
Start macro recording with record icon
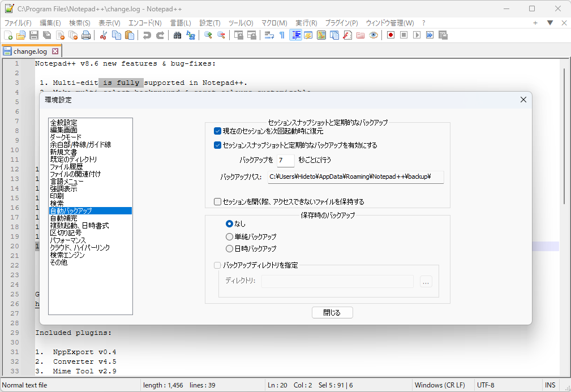point(390,35)
